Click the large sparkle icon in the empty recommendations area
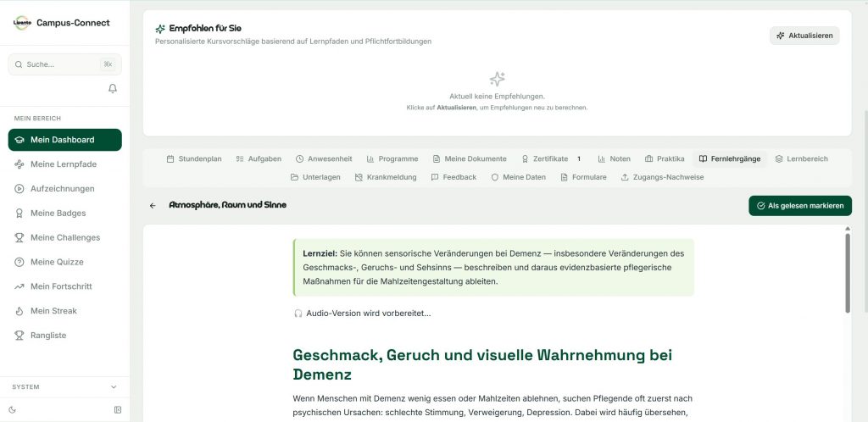Viewport: 868px width, 422px height. [x=497, y=79]
